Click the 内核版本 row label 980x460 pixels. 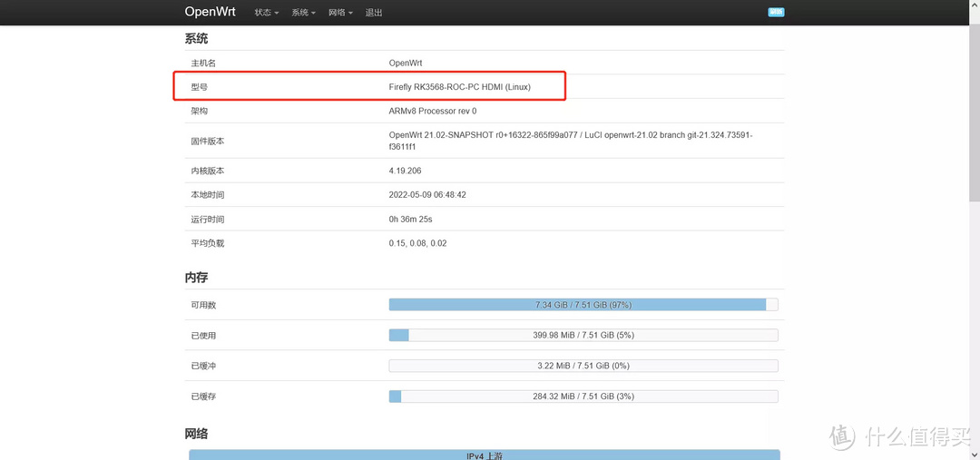click(208, 171)
